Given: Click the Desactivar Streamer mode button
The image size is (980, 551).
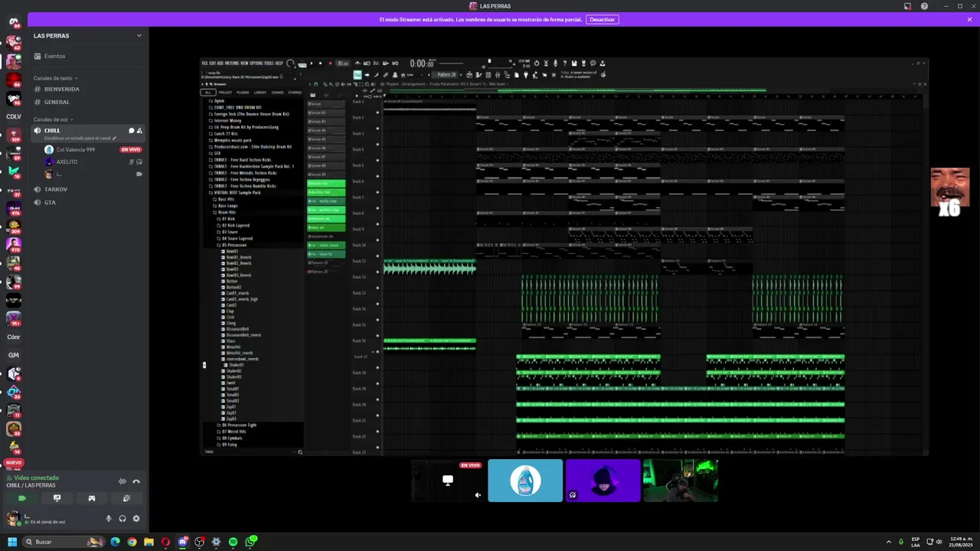Looking at the screenshot, I should (602, 20).
